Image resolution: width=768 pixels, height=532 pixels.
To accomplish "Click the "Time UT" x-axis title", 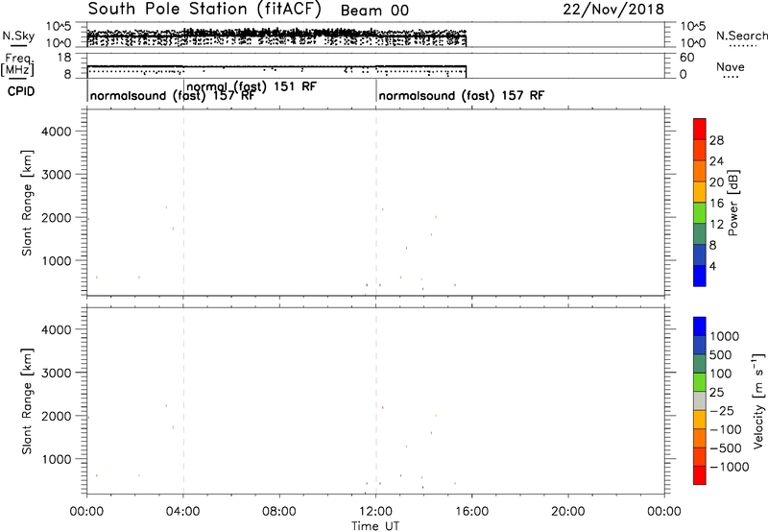I will click(x=375, y=526).
